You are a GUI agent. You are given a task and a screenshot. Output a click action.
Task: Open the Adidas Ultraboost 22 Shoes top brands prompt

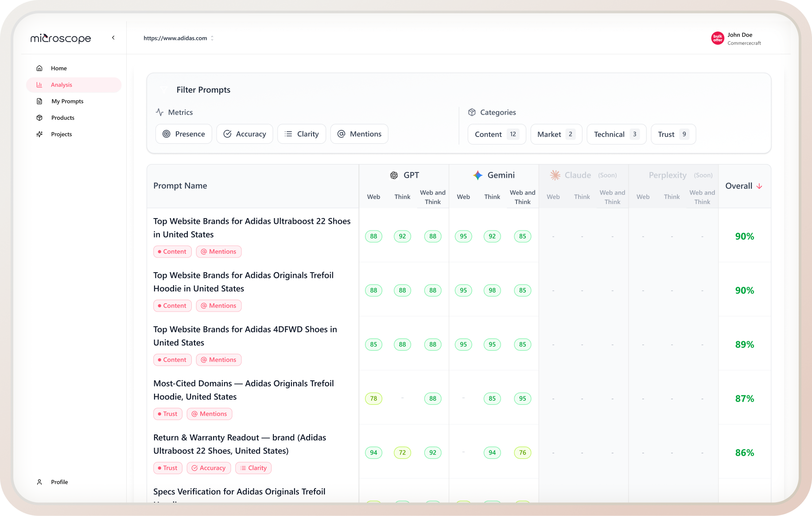pyautogui.click(x=252, y=228)
